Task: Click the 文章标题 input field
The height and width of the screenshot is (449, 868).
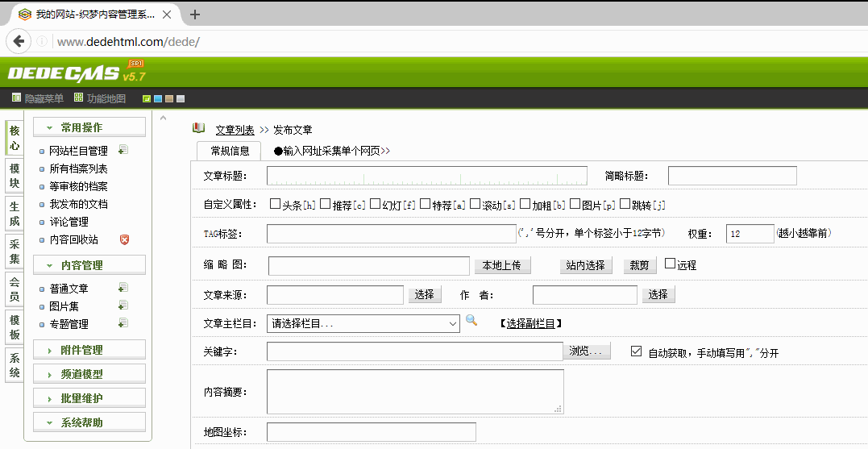Action: [x=427, y=176]
